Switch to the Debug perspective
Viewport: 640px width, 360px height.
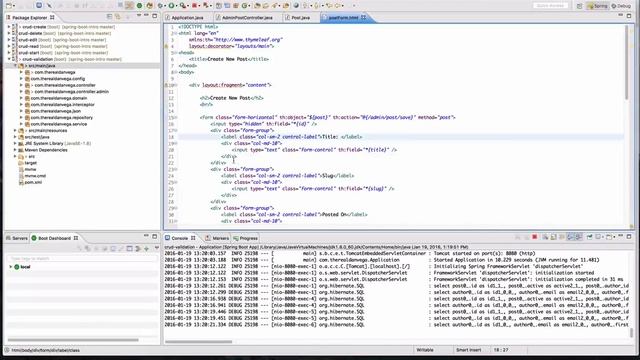tap(621, 6)
